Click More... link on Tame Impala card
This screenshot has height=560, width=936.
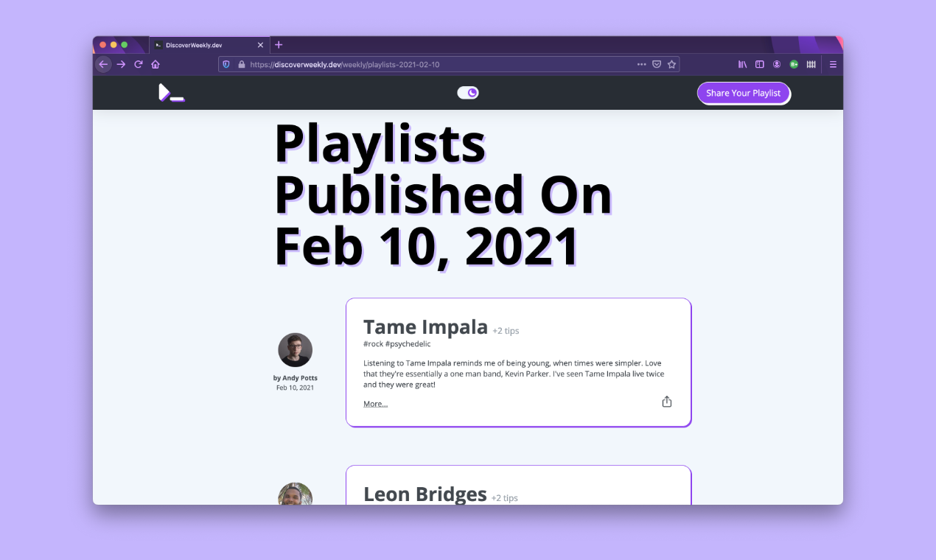pos(375,404)
